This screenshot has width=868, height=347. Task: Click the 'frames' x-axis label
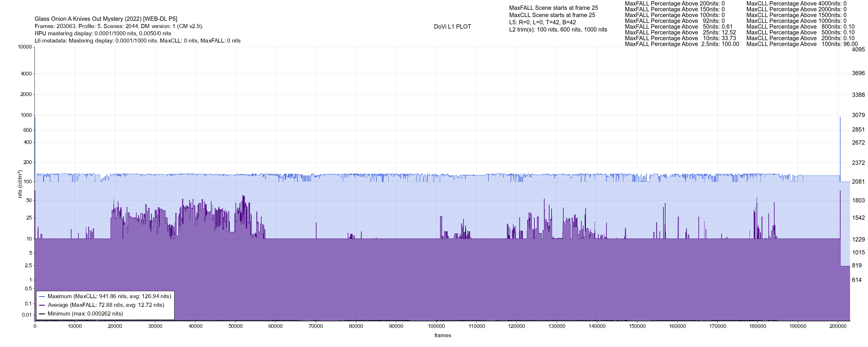(x=442, y=335)
